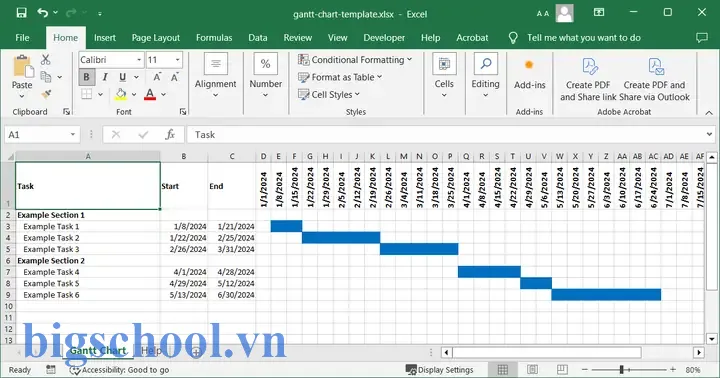Apply the yellow Fill Color bucket
720x378 pixels.
121,95
